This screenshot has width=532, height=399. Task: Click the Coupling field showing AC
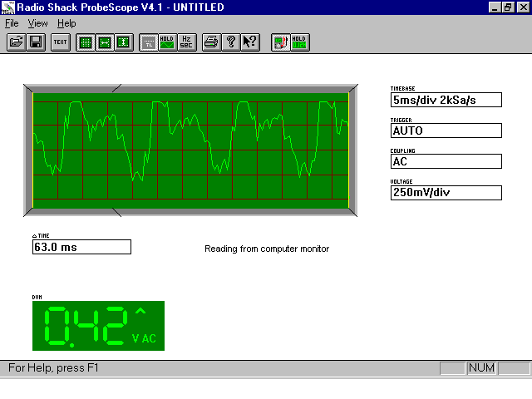pyautogui.click(x=446, y=161)
